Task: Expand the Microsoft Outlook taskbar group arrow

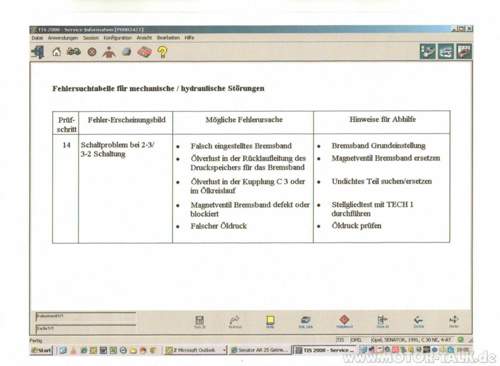Action: tap(224, 350)
